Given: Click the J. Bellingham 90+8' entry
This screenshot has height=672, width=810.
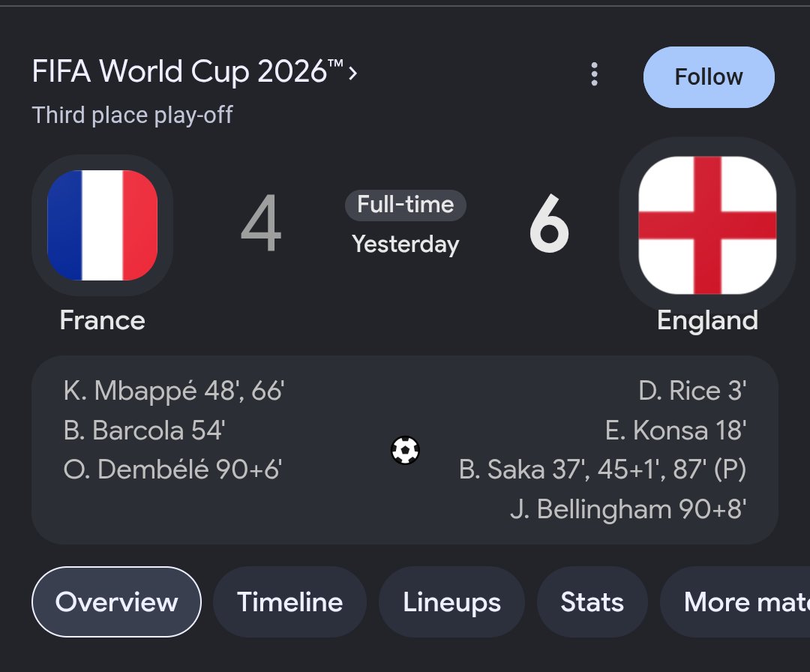Looking at the screenshot, I should pos(628,509).
